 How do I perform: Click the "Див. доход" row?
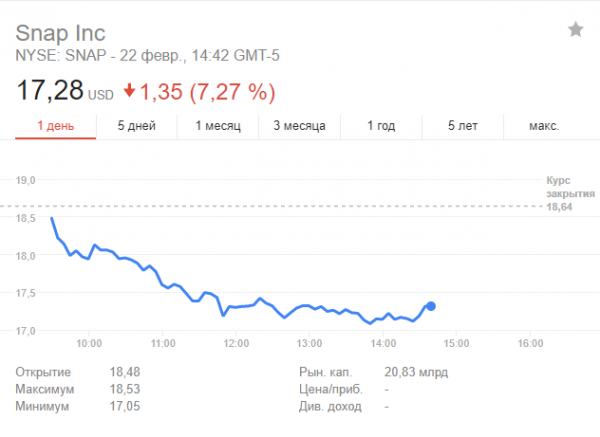(340, 407)
